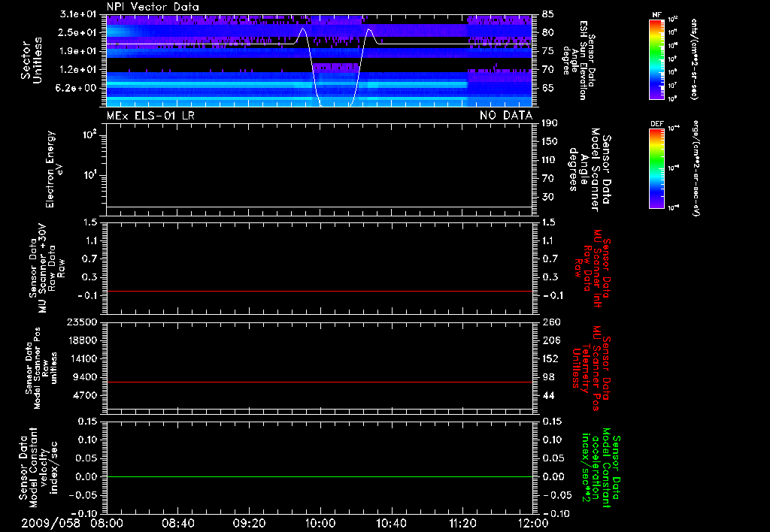Click the 110 scanner angle tick label

[550, 160]
